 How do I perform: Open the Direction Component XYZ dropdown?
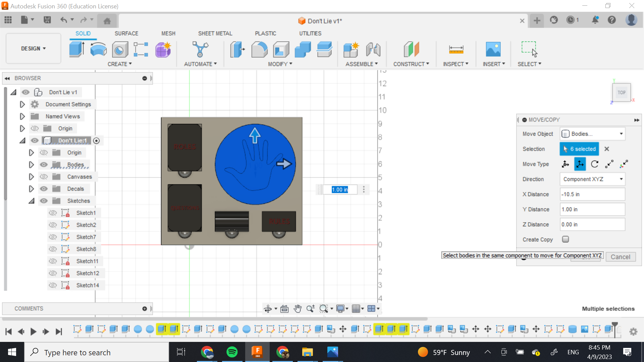592,179
